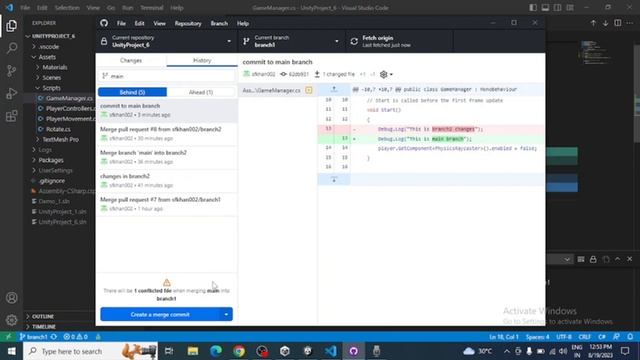Select 'changes in branch2' commit
The image size is (640, 360).
pos(167,180)
